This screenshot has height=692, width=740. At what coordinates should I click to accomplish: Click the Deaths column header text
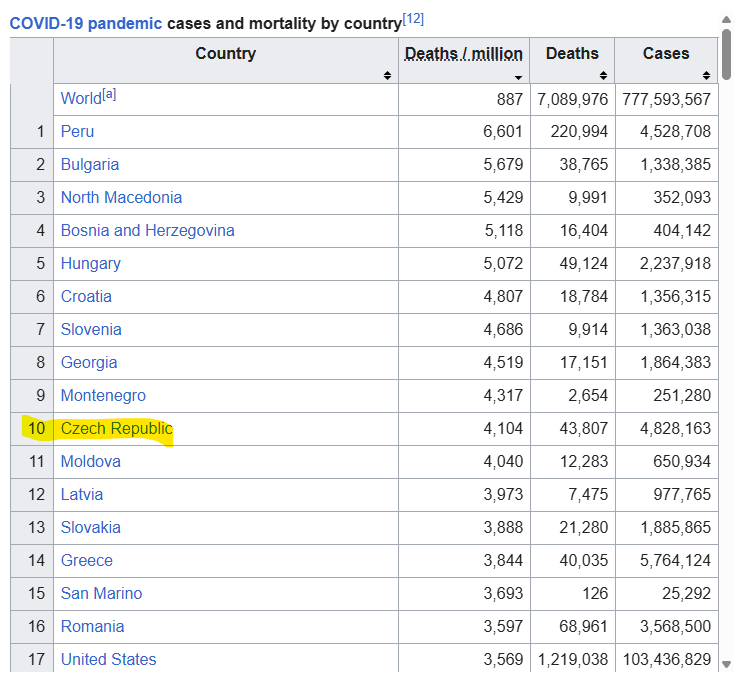click(572, 53)
